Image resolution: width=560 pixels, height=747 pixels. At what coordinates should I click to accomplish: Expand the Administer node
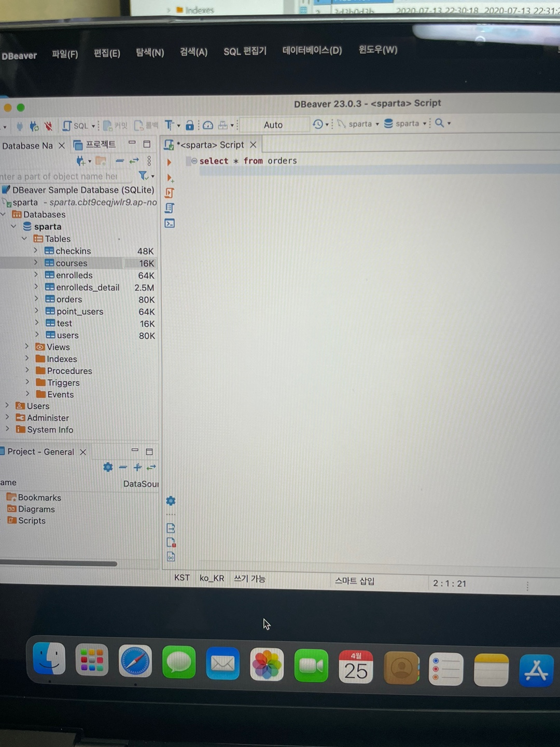click(x=7, y=417)
